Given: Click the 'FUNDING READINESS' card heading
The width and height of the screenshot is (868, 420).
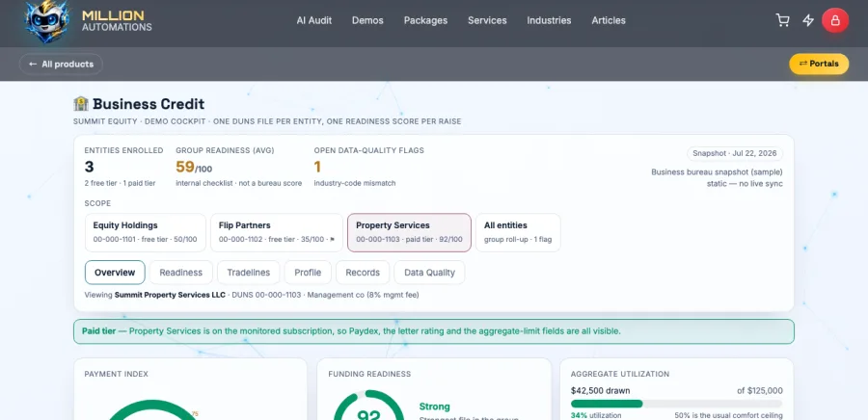Looking at the screenshot, I should click(x=369, y=374).
